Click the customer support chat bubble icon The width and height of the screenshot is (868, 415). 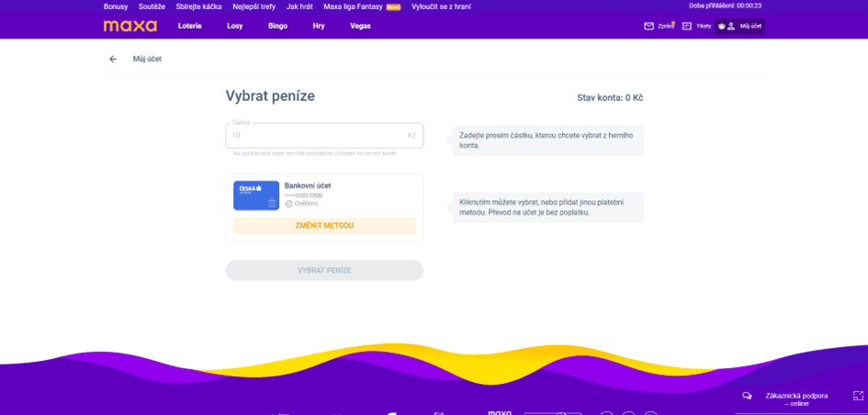[x=747, y=396]
